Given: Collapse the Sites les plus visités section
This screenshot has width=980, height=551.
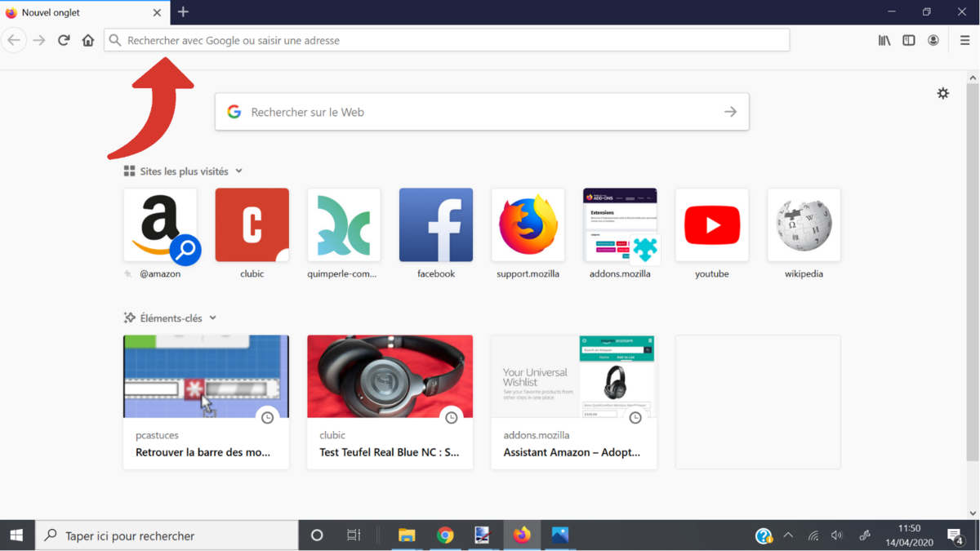Looking at the screenshot, I should tap(238, 171).
